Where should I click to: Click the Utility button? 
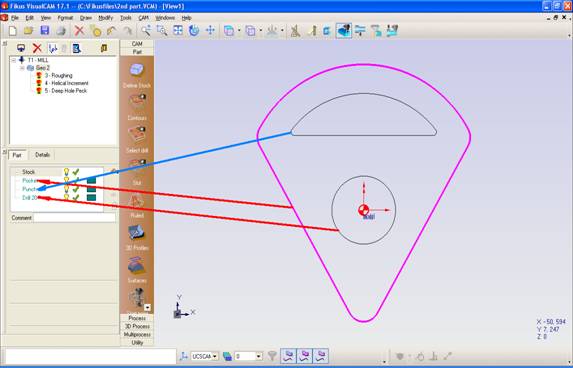point(137,343)
